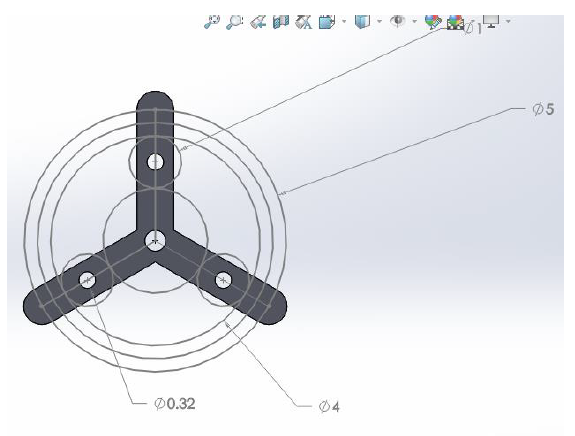This screenshot has width=575, height=436.
Task: Click the center hole of the part
Action: [x=155, y=241]
